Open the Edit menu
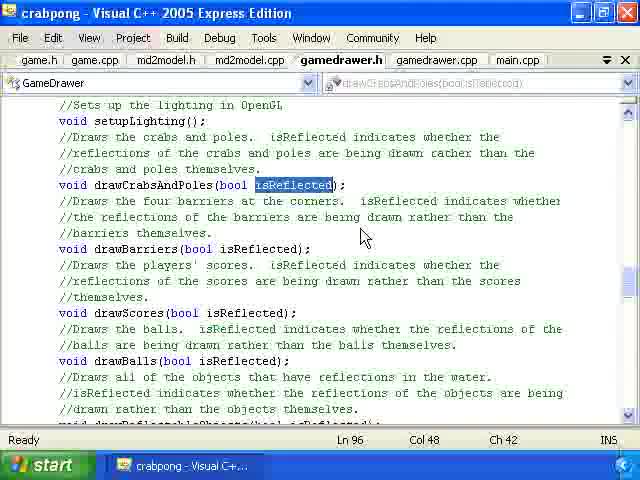This screenshot has width=640, height=480. point(53,38)
